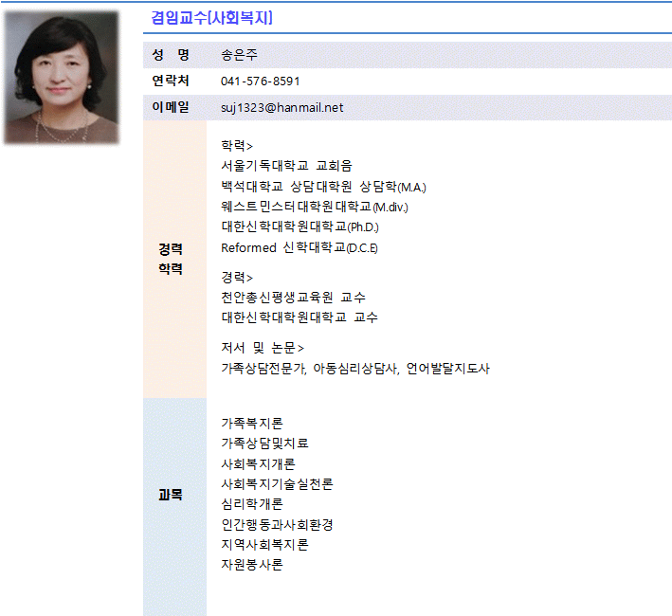Click the line 웨스트민스터대학원대학교(M.div.)
The image size is (672, 616).
point(315,207)
